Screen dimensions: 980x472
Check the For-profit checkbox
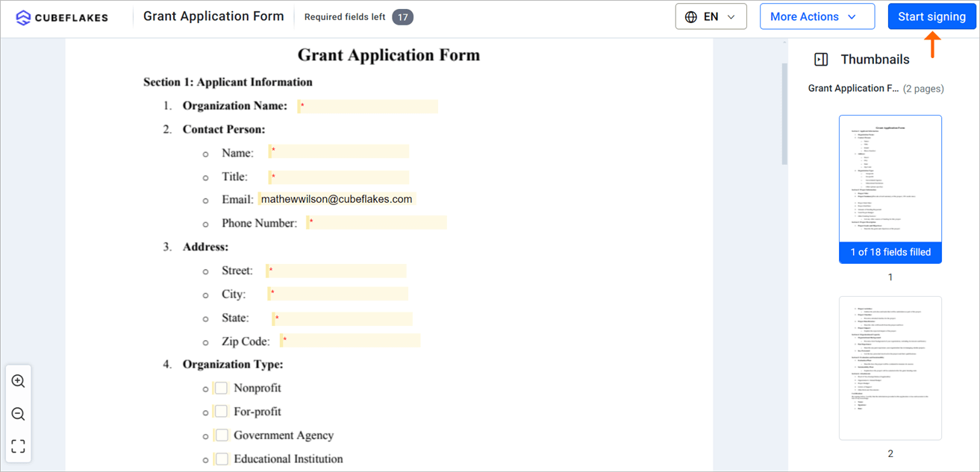pos(221,412)
